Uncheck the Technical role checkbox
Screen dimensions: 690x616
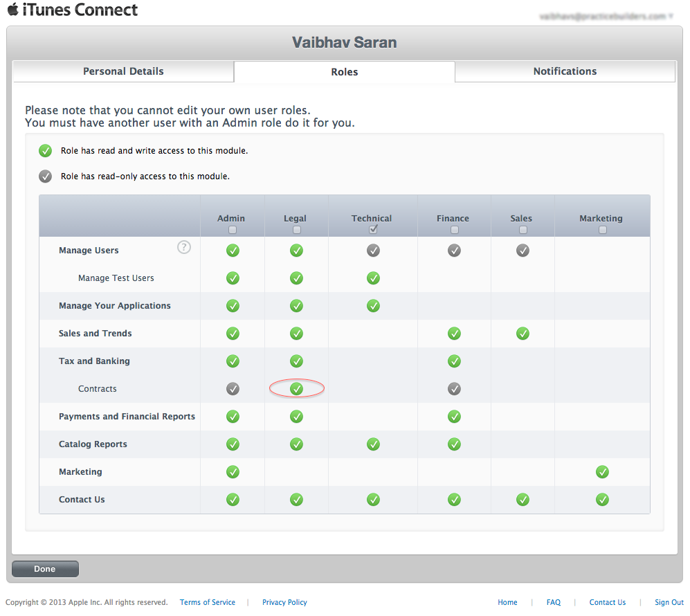point(373,230)
